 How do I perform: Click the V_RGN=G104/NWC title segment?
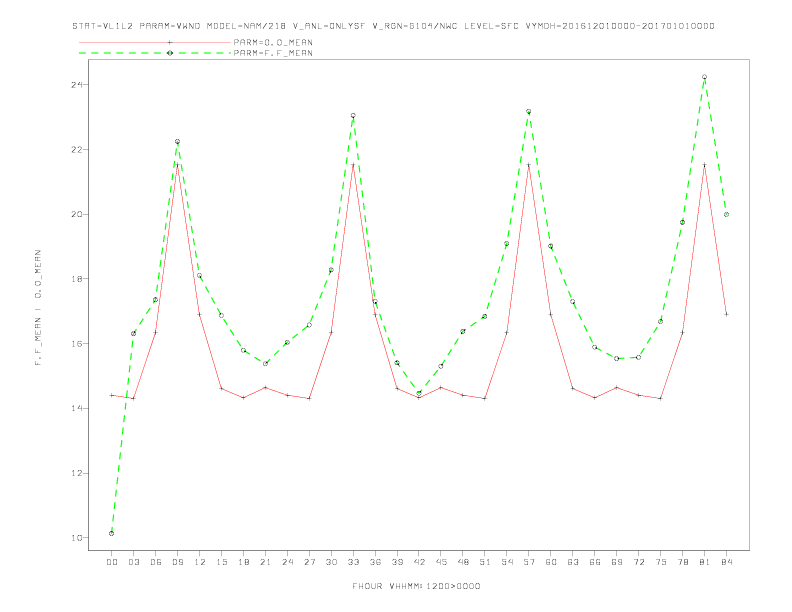tap(415, 26)
